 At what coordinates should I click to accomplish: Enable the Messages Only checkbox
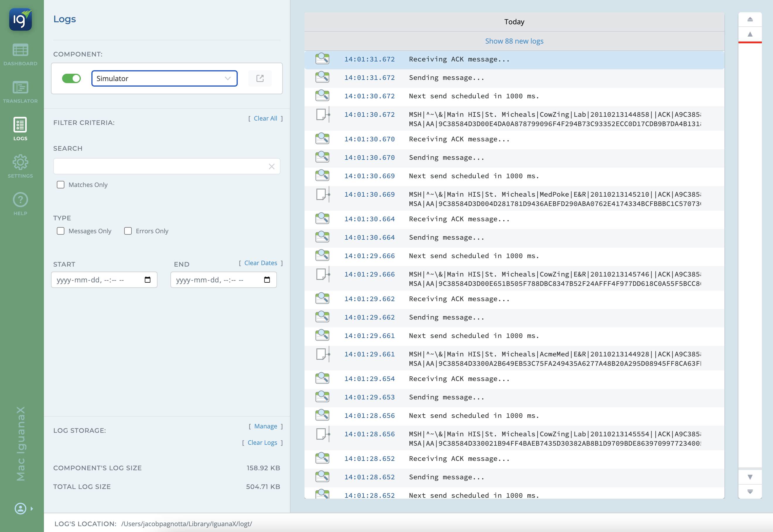(x=60, y=231)
